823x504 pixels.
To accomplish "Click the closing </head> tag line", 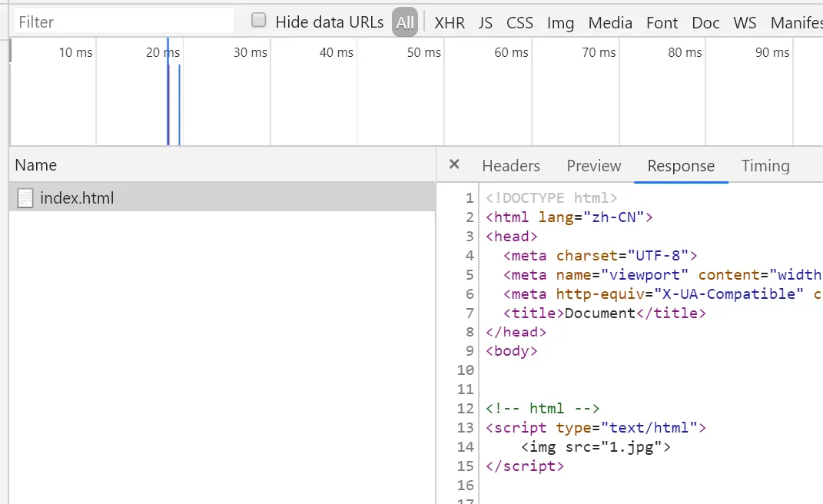I will [516, 332].
